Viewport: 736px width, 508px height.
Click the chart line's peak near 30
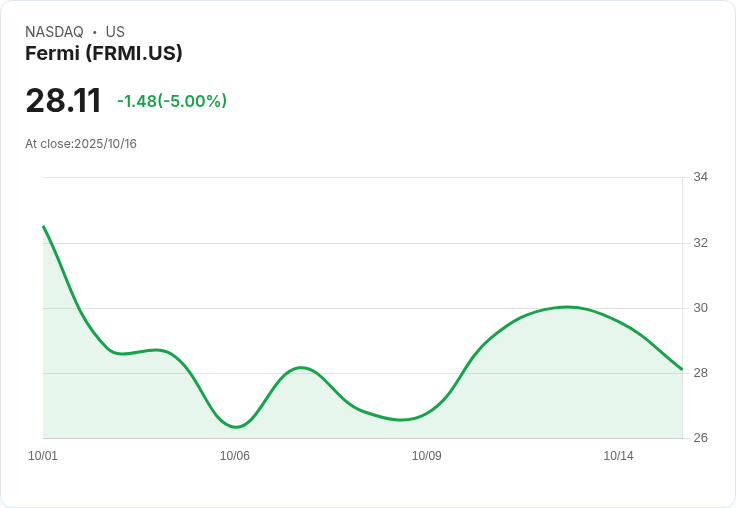pos(567,307)
